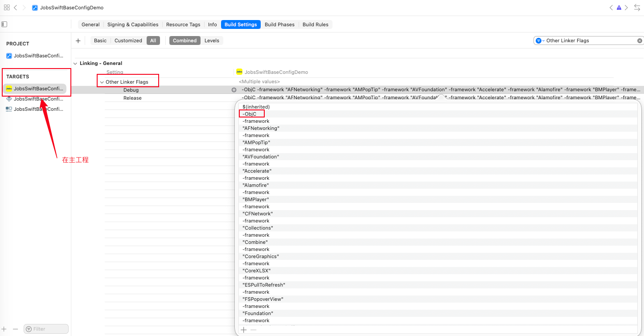Click the purple warning triangle icon
This screenshot has height=336, width=644.
pyautogui.click(x=619, y=8)
